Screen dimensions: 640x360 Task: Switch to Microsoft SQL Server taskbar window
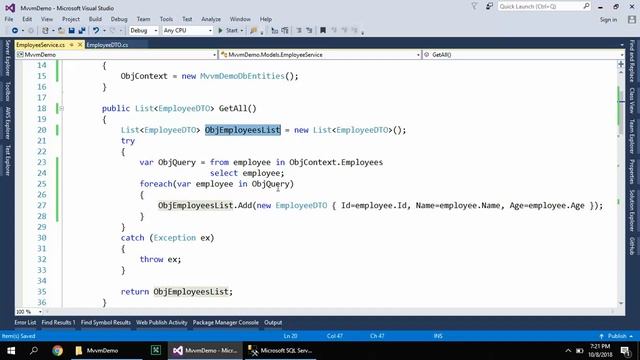click(282, 351)
